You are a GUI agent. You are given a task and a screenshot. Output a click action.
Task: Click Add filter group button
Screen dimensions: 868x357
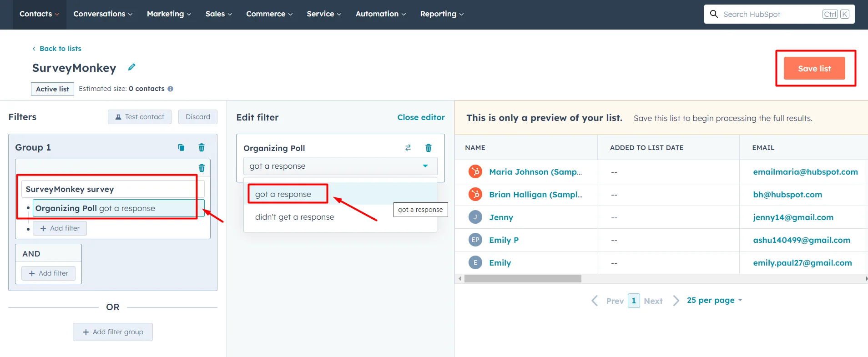pos(113,332)
